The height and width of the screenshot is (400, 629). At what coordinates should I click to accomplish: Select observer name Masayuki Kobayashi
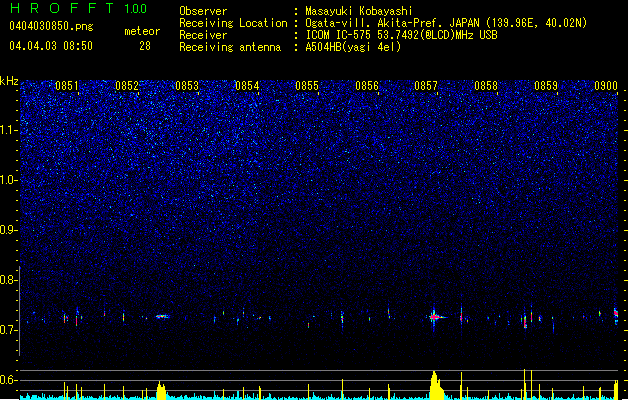point(359,11)
